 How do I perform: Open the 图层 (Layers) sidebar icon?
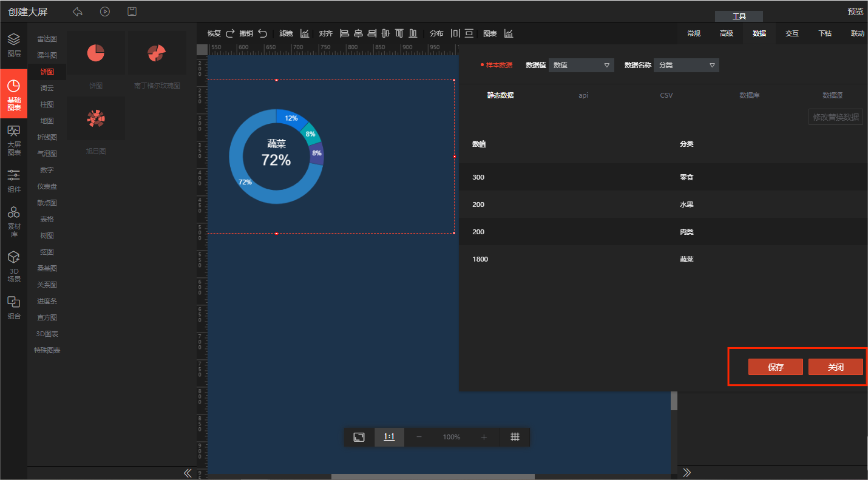[13, 45]
